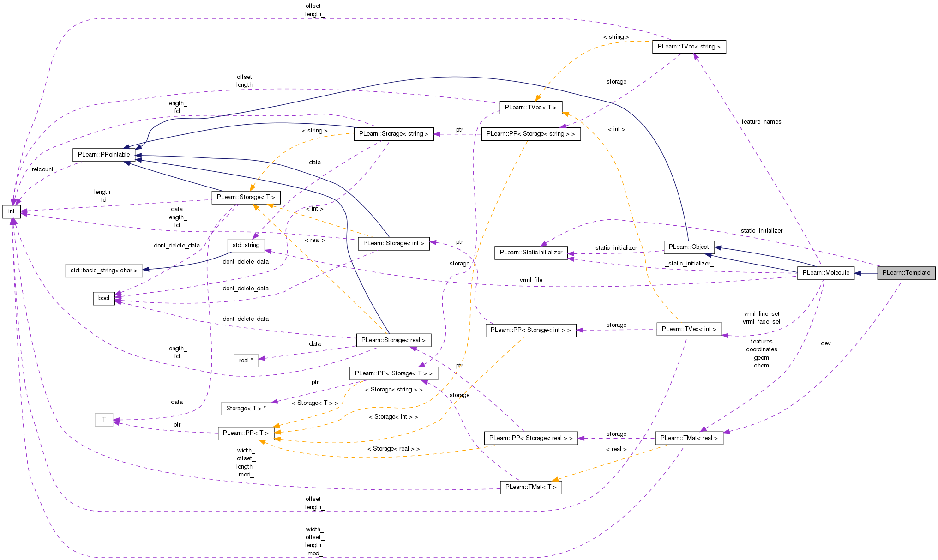This screenshot has height=560, width=938.
Task: Click the < Storage< int > > label
Action: click(393, 417)
